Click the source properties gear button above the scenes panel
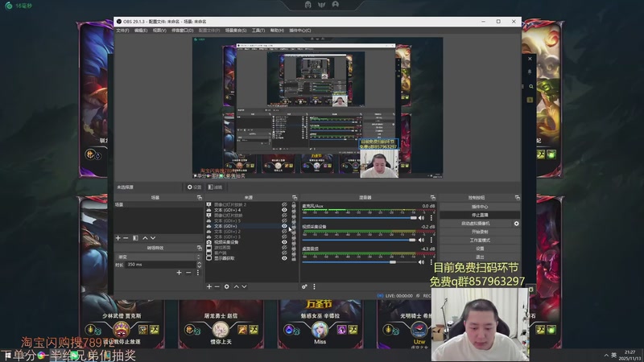The image size is (644, 362). 194,187
